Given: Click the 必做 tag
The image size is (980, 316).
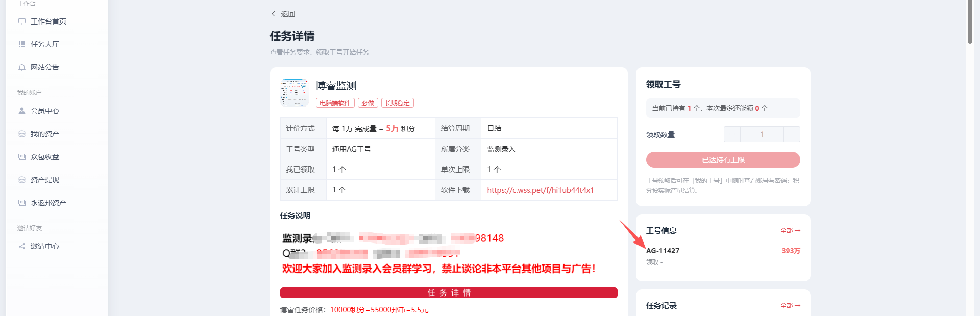Looking at the screenshot, I should pos(367,103).
